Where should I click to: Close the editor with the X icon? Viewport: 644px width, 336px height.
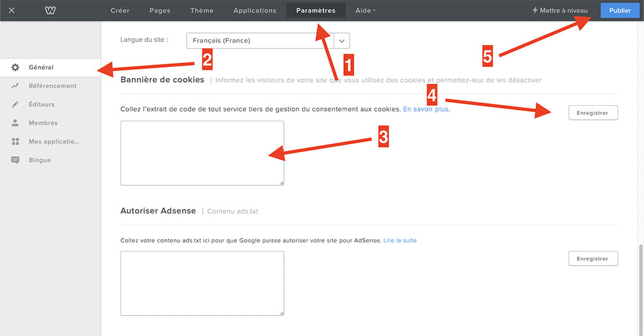tap(12, 10)
